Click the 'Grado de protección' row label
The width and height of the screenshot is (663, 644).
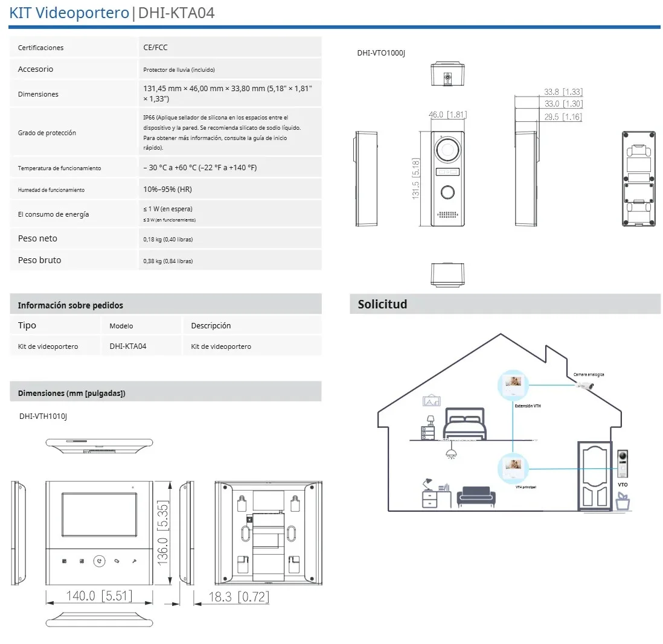47,133
